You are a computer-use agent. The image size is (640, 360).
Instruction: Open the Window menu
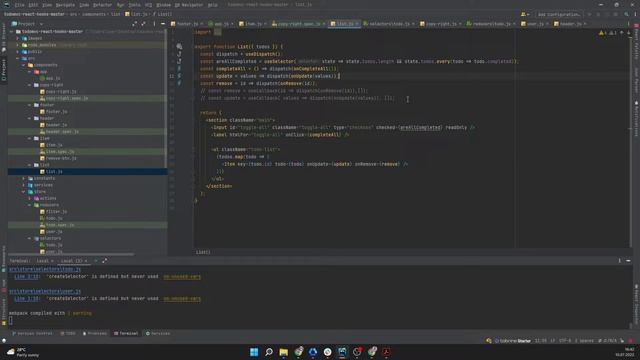pos(164,5)
